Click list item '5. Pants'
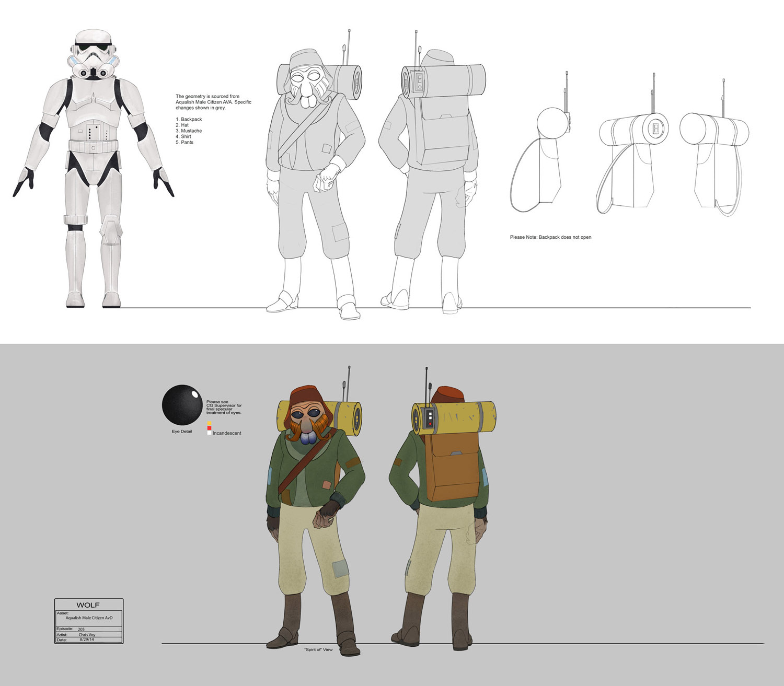784x686 pixels. (x=185, y=142)
